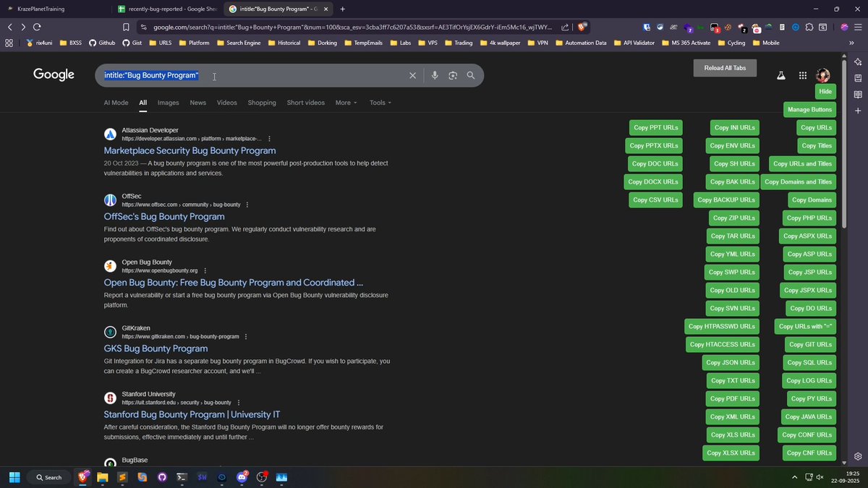
Task: Click Copy PDF URLs button
Action: (x=733, y=399)
